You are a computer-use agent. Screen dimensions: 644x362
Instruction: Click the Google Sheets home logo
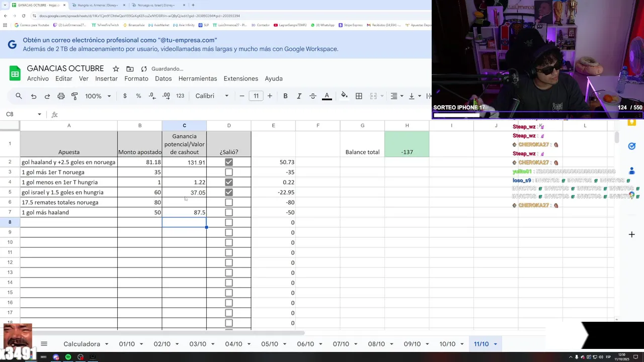[x=15, y=73]
